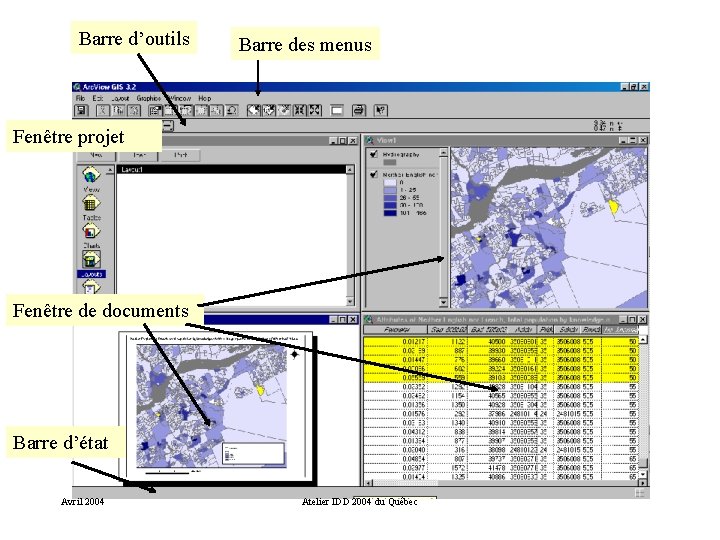This screenshot has width=720, height=540.
Task: Click the New button in project window
Action: 96,155
